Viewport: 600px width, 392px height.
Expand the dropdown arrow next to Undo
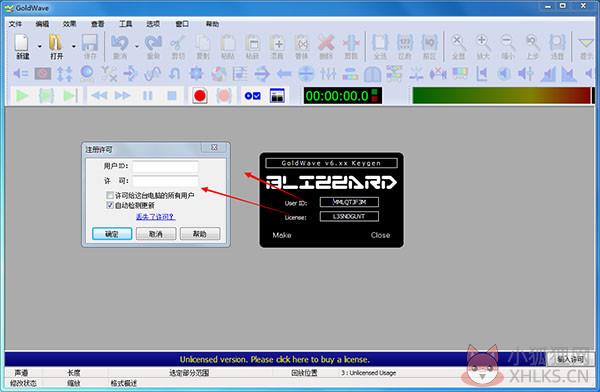pos(137,46)
